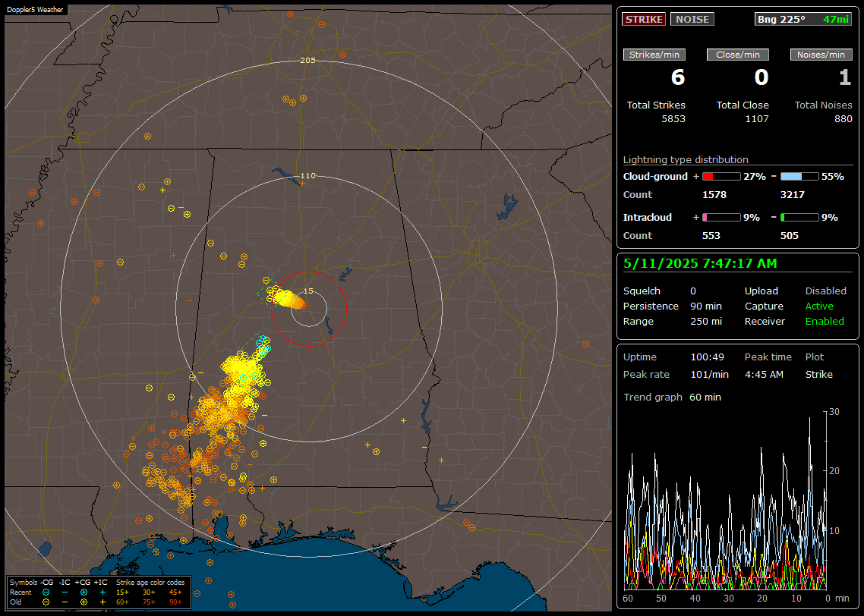Click the red STRIKE indicator
Image resolution: width=864 pixels, height=616 pixels.
(644, 19)
